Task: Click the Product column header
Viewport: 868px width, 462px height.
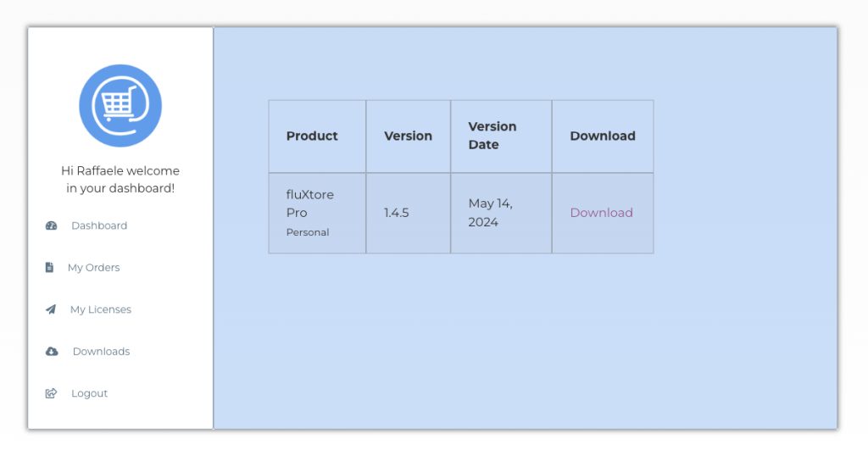Action: point(312,136)
